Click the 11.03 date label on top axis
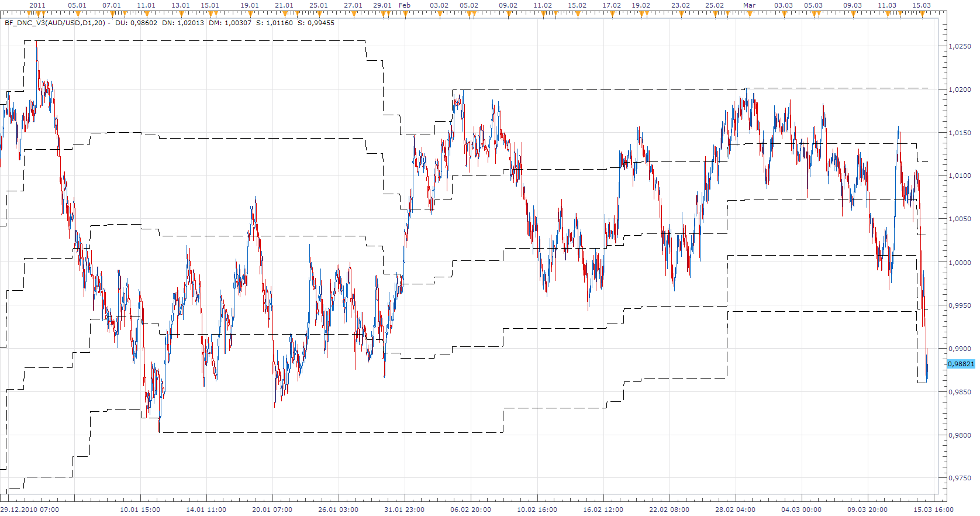The width and height of the screenshot is (980, 516). [x=887, y=5]
